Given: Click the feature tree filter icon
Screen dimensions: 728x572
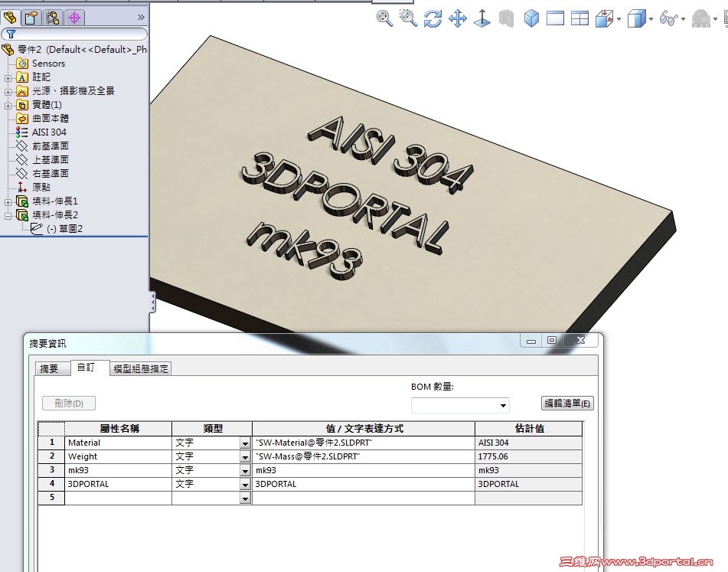Looking at the screenshot, I should (11, 34).
